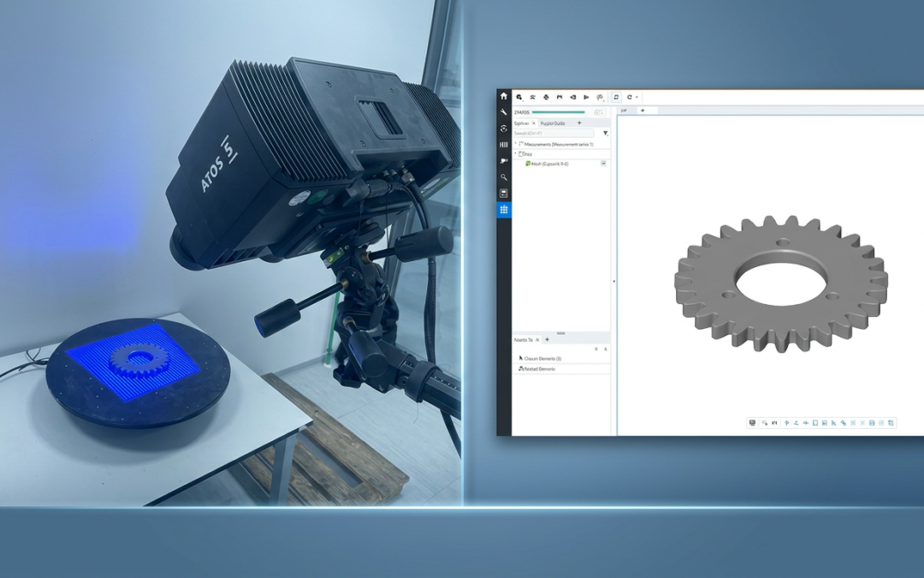Viewport: 924px width, 578px height.
Task: Click the flag-shaped icon in top toolbar
Action: tap(560, 98)
